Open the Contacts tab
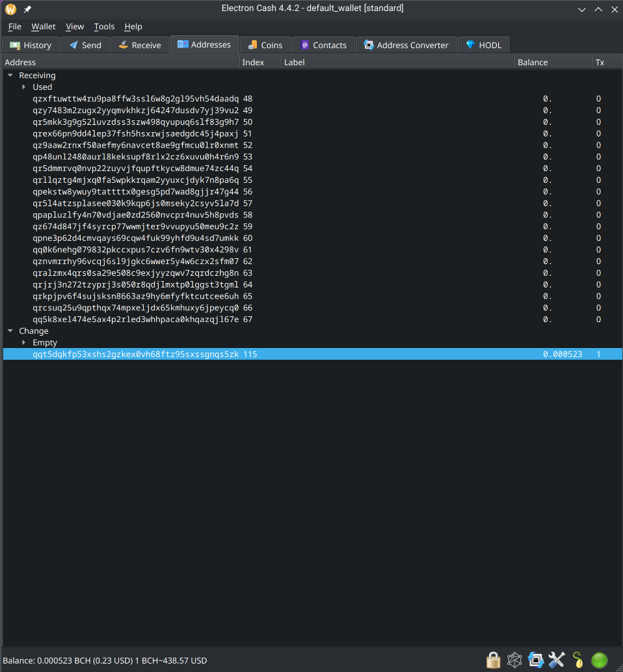The image size is (623, 672). pos(323,45)
